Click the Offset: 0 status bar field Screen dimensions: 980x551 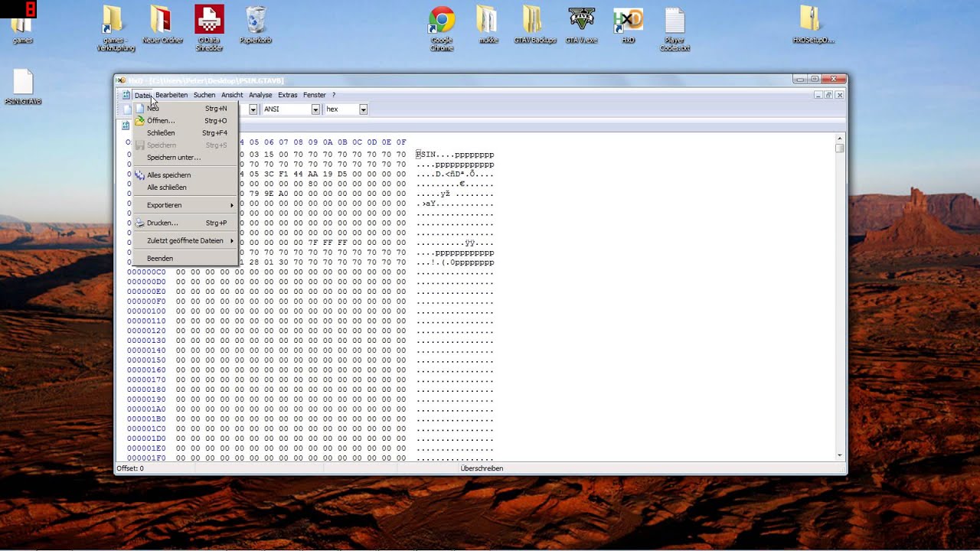130,468
